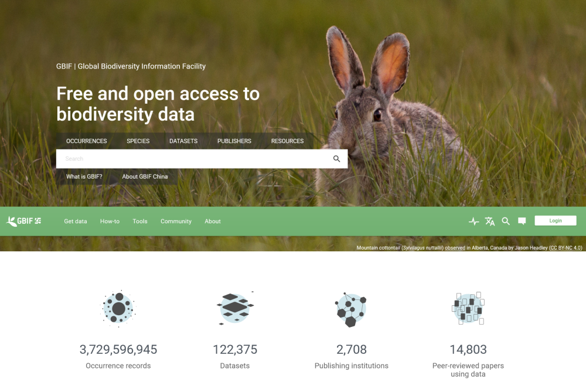Open the language translation icon
586x392 pixels.
490,221
